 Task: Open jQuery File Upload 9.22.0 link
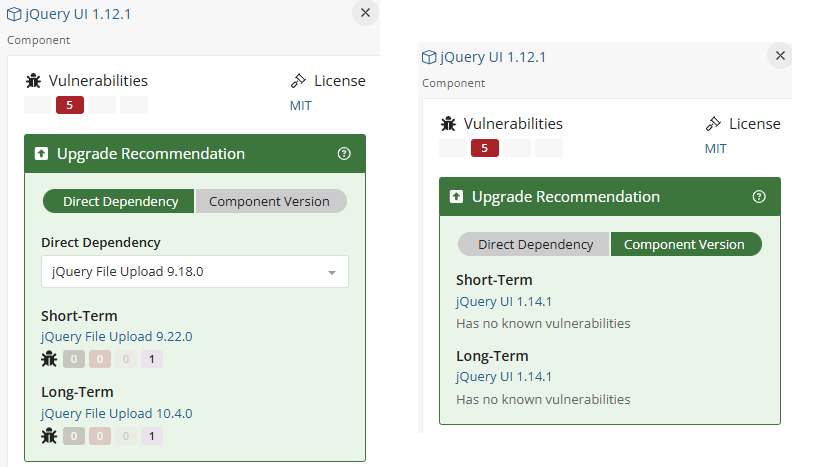click(117, 337)
